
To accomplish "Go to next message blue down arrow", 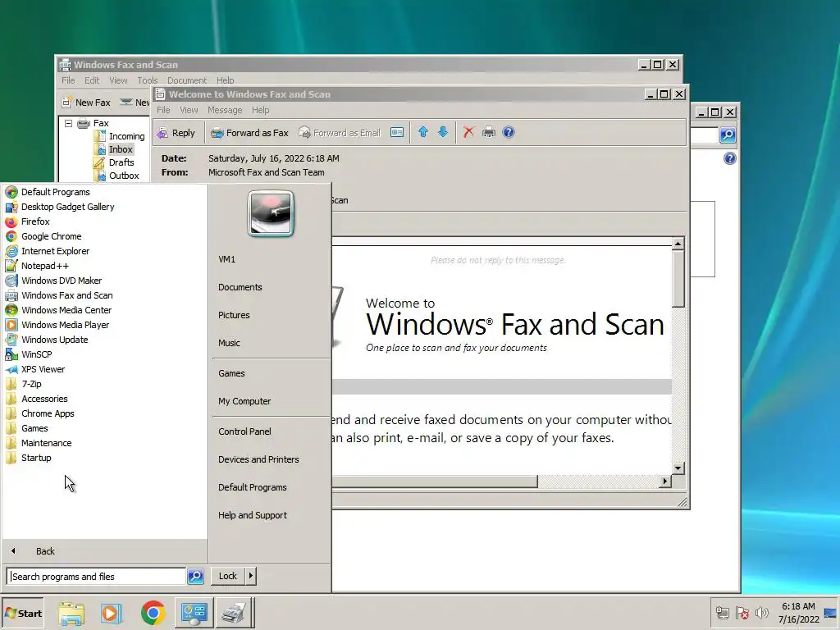I will [x=443, y=132].
